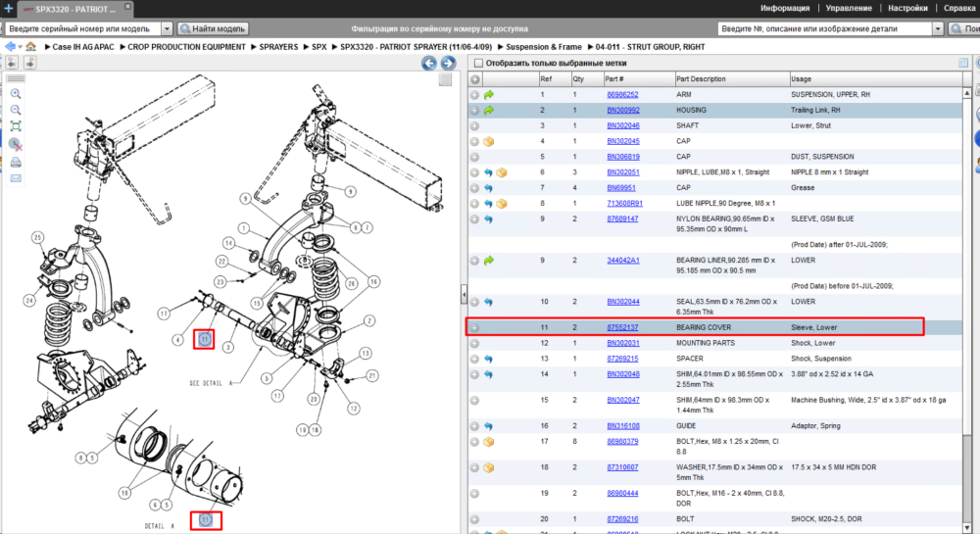The width and height of the screenshot is (980, 534).
Task: Click green arrow icon in BEARING LINER row
Action: click(489, 261)
